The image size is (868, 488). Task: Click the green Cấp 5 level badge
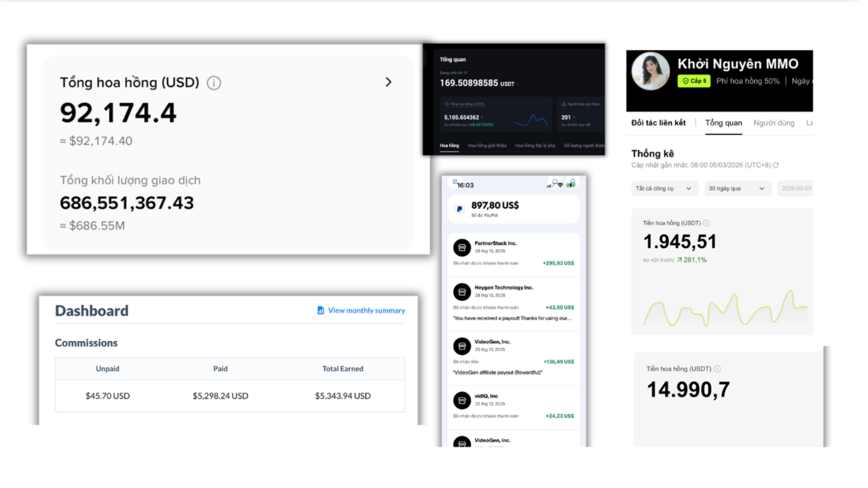(694, 81)
